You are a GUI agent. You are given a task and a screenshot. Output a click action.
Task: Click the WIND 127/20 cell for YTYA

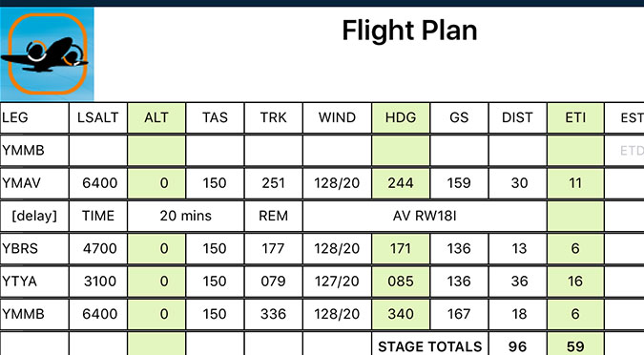[x=337, y=282]
